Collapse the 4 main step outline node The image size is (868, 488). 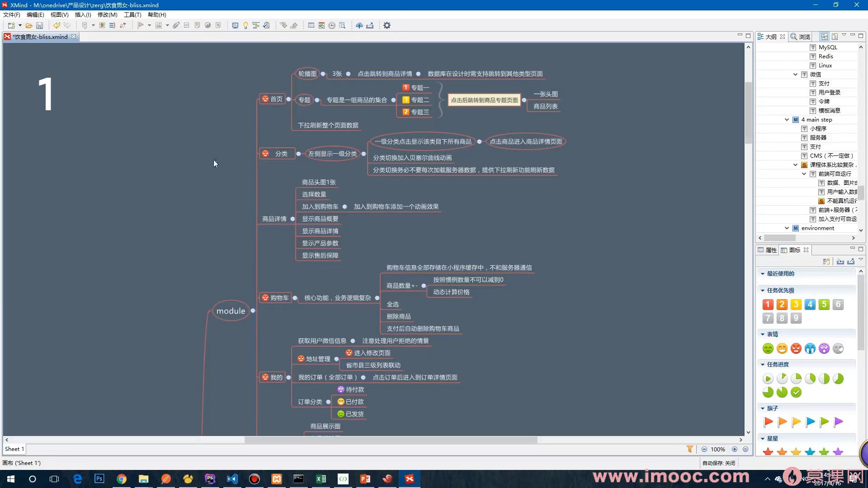787,120
